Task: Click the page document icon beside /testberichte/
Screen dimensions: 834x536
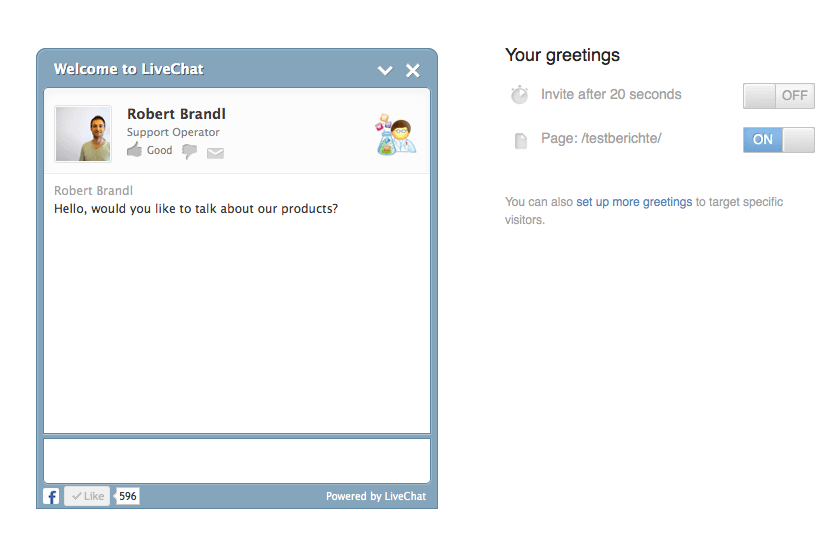Action: [x=521, y=141]
